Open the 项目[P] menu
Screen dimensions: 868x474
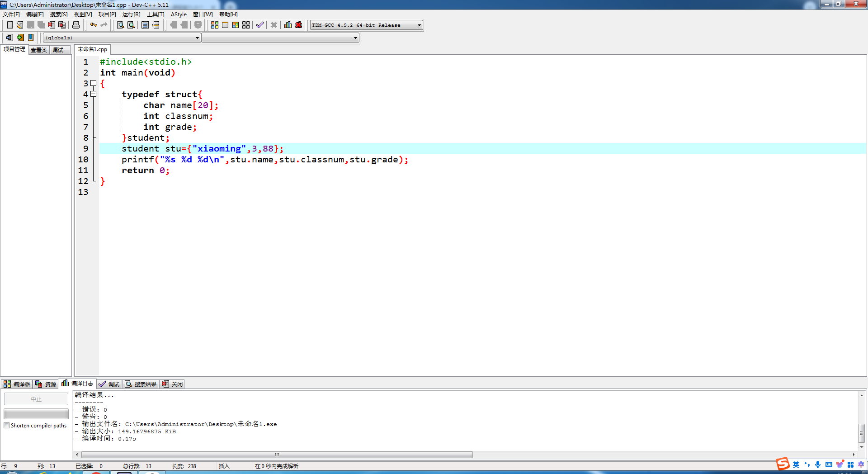point(108,14)
